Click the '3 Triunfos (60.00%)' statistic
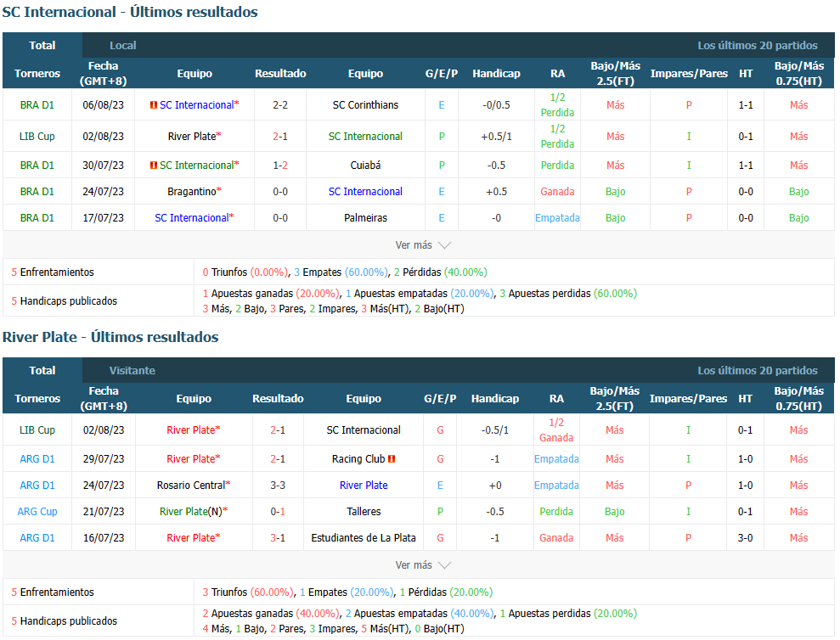This screenshot has width=840, height=640. point(248,592)
